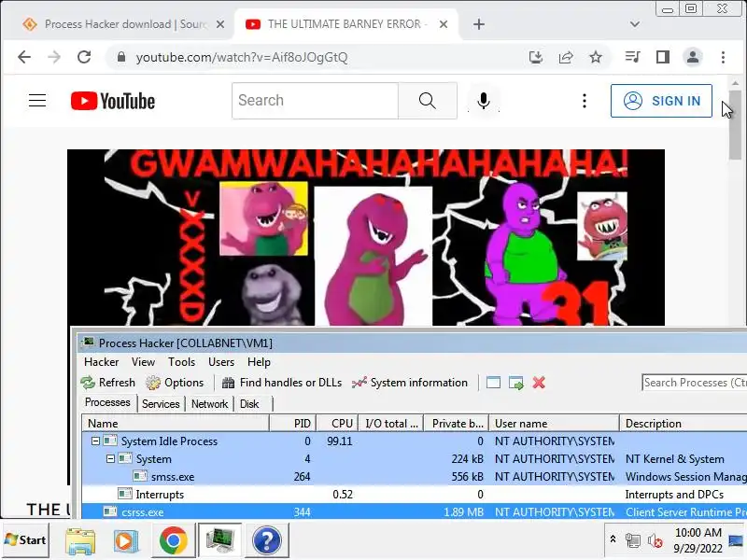747x560 pixels.
Task: Switch to the Services tab
Action: pyautogui.click(x=161, y=404)
